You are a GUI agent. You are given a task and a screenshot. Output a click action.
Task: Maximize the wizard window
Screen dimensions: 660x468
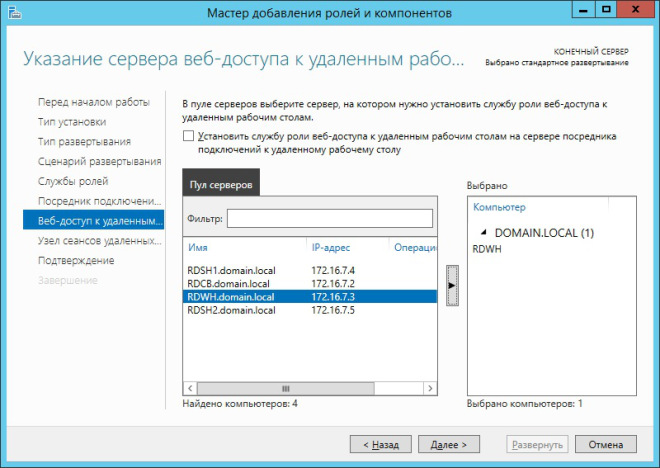coord(606,10)
